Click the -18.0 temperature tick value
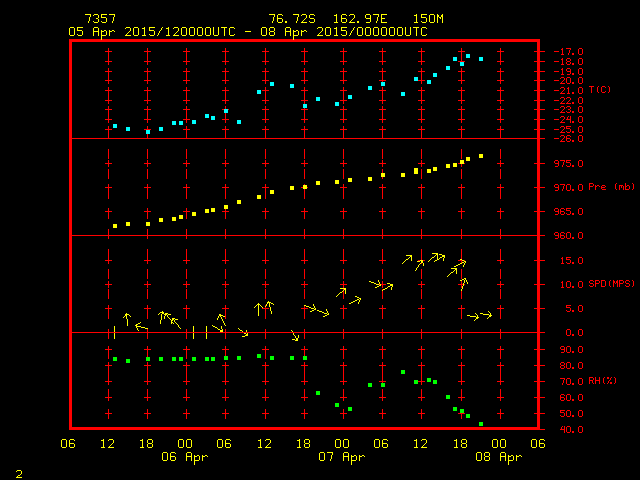 568,62
